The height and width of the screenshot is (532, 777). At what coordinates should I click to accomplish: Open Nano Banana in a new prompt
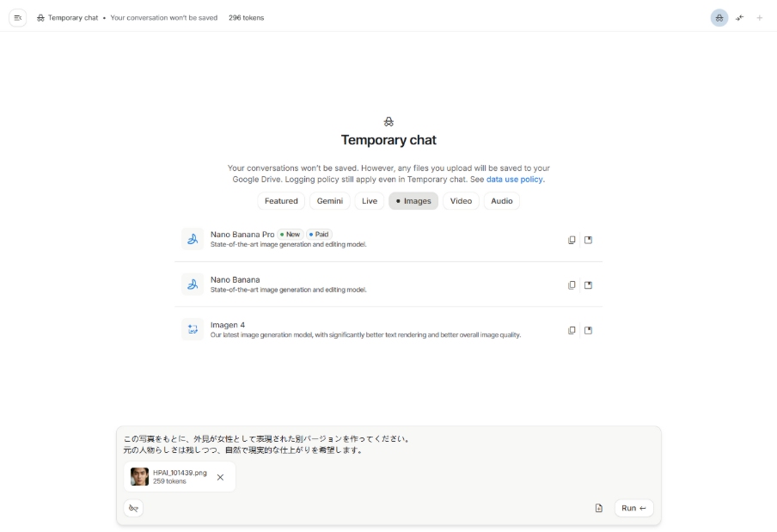coord(589,284)
